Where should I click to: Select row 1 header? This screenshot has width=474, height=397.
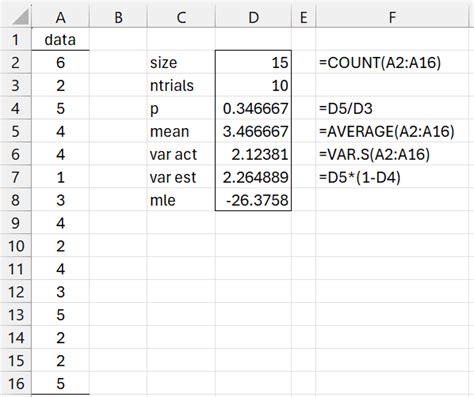pyautogui.click(x=16, y=40)
